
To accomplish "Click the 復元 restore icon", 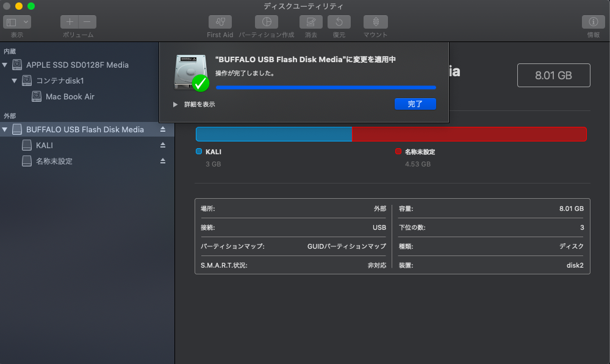I will tap(339, 22).
